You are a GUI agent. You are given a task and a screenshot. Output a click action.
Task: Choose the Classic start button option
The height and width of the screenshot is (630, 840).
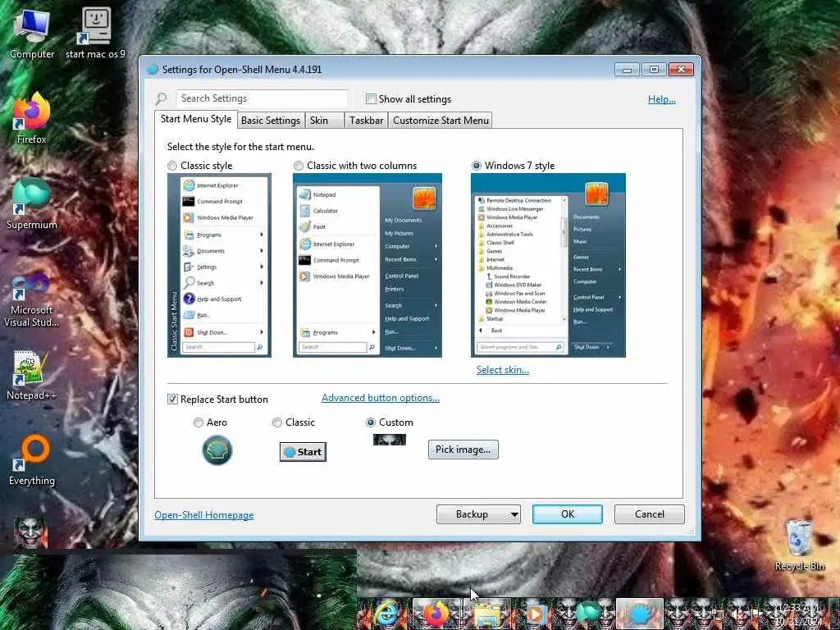tap(277, 422)
